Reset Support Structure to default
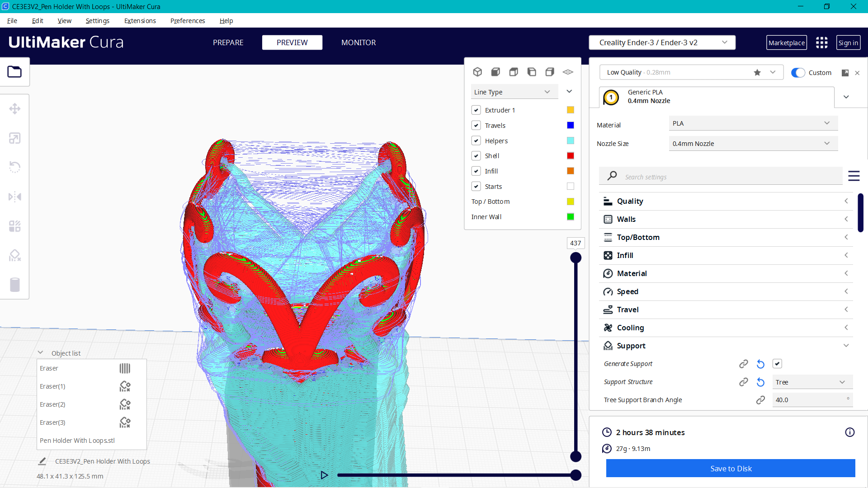This screenshot has height=488, width=868. 760,382
